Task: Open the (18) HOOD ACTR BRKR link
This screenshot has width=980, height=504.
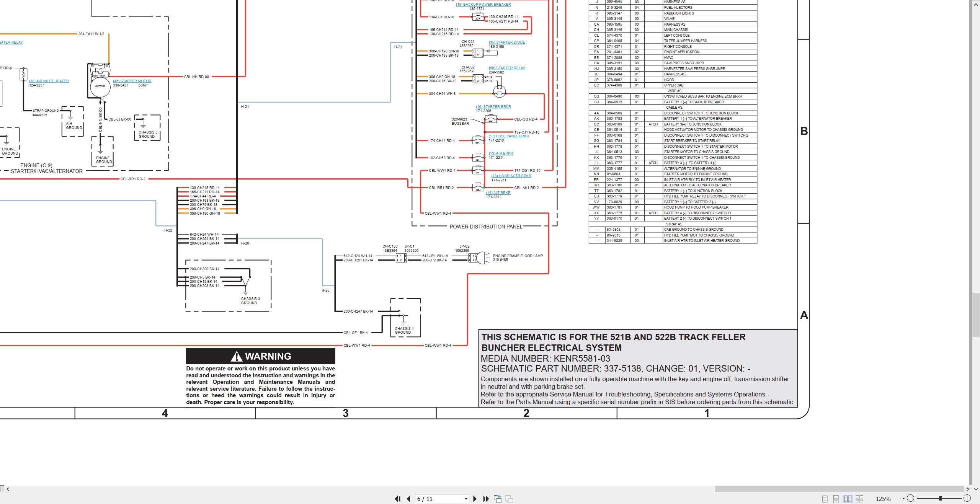Action: pos(511,176)
